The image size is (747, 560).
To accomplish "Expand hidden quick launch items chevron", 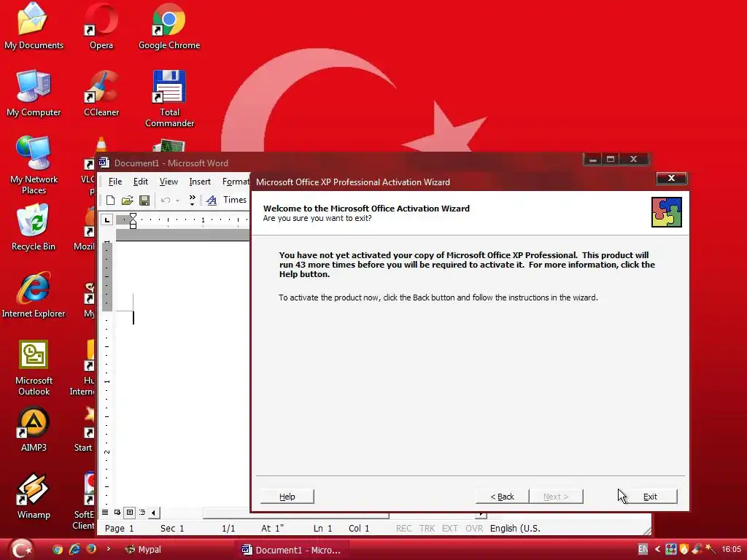I will 109,549.
